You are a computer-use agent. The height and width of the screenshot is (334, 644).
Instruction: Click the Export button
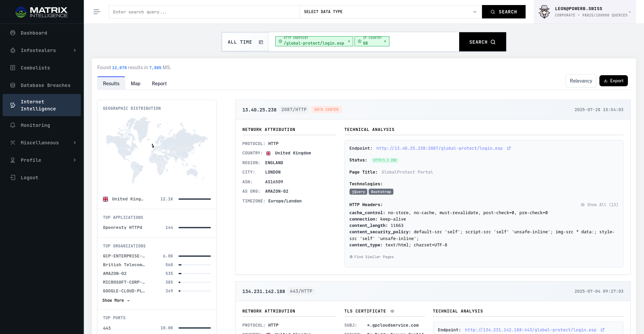[x=613, y=81]
